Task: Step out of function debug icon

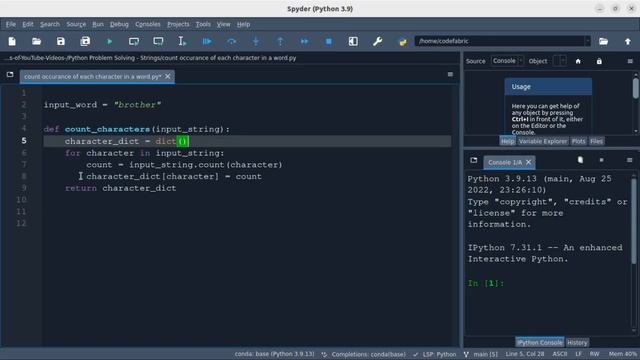Action: coord(280,41)
